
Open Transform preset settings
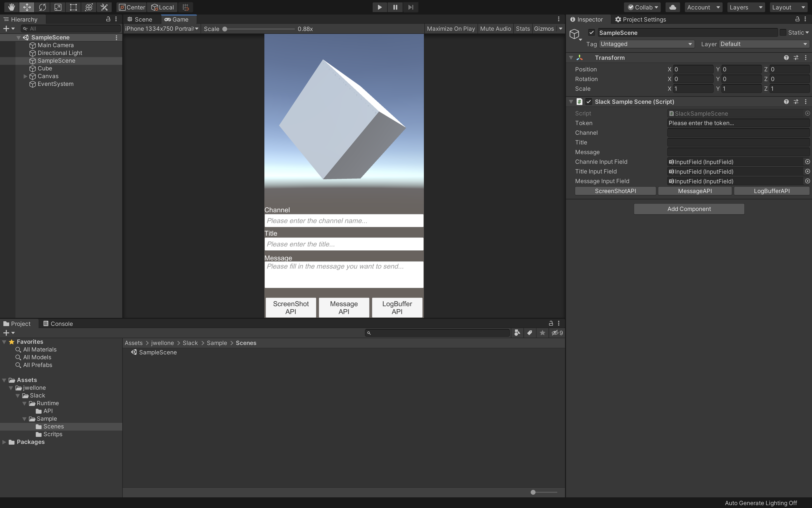tap(796, 58)
